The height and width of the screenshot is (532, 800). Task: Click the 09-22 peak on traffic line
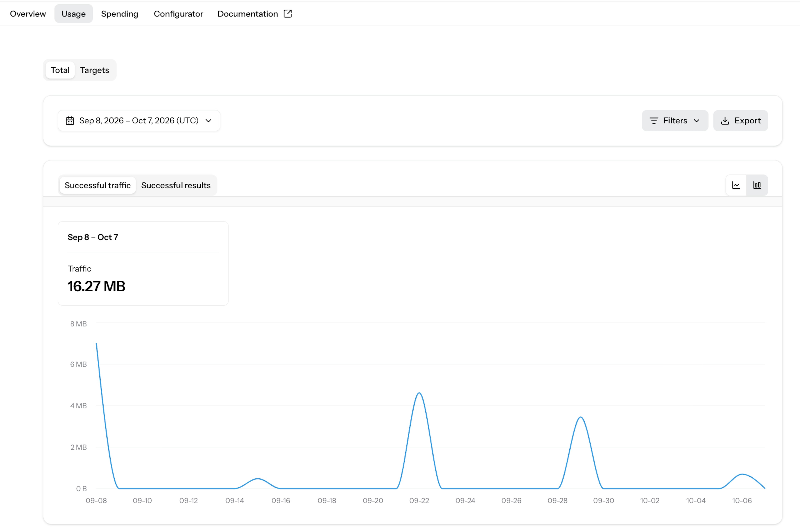click(420, 393)
